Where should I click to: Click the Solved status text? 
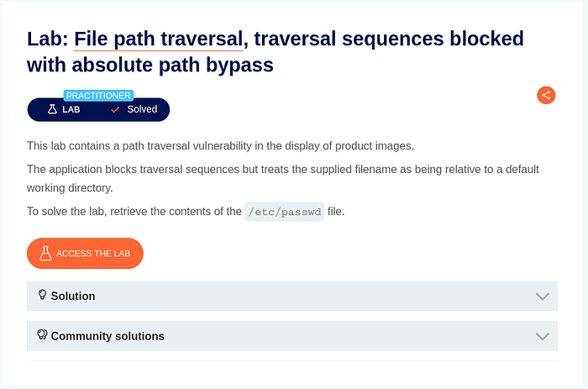click(143, 109)
